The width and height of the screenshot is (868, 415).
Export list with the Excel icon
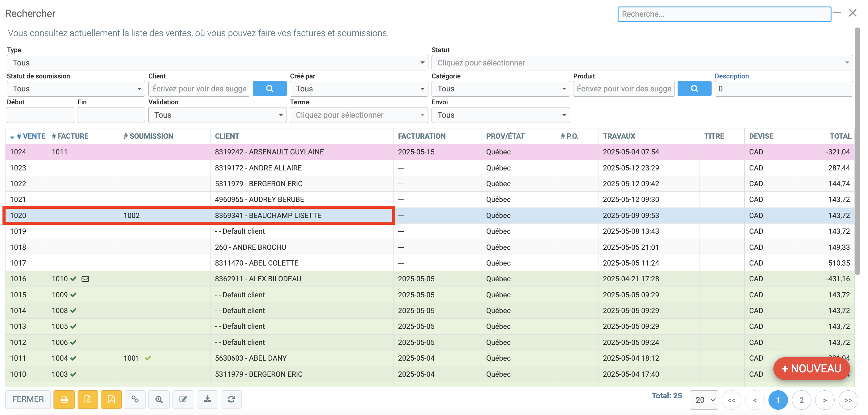87,400
